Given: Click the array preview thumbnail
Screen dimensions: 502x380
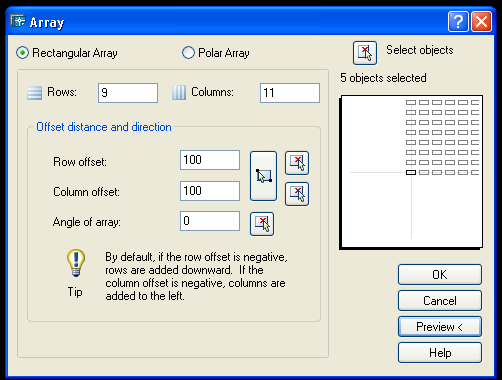Looking at the screenshot, I should (411, 172).
